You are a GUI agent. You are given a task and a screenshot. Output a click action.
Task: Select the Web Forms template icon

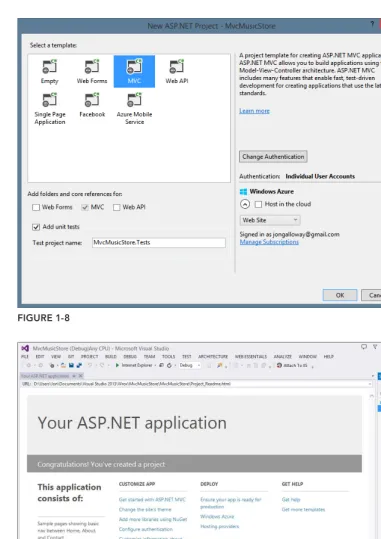tap(92, 67)
